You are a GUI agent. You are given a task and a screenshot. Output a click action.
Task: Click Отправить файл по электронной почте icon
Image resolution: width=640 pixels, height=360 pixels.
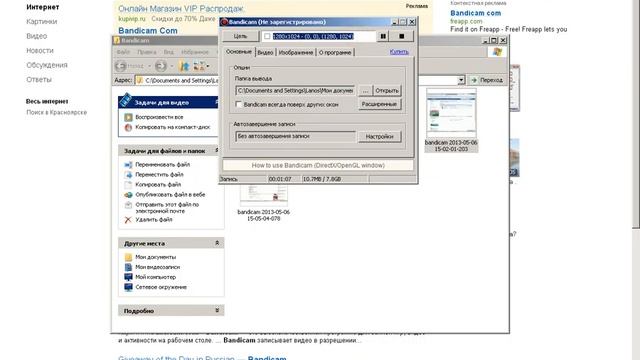point(128,205)
